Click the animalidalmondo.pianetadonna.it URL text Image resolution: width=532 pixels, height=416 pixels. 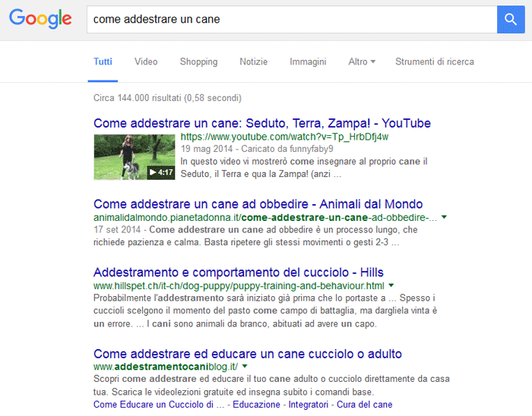click(x=265, y=217)
